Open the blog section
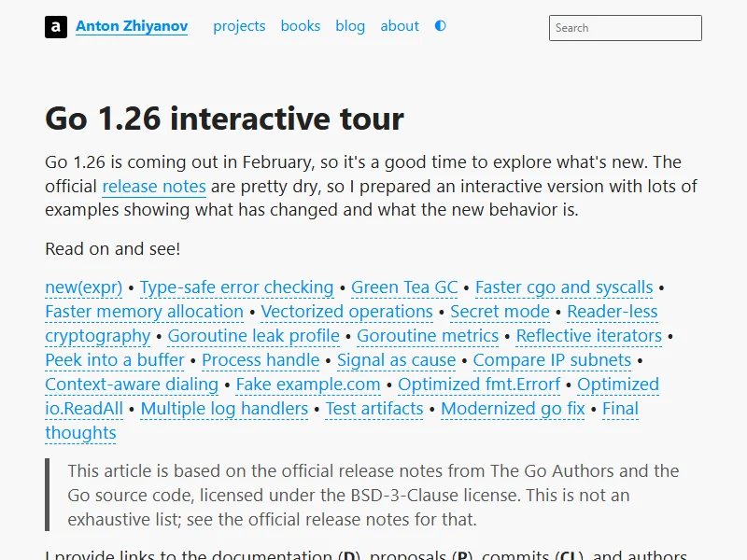Viewport: 747px width, 560px height. pos(350,26)
